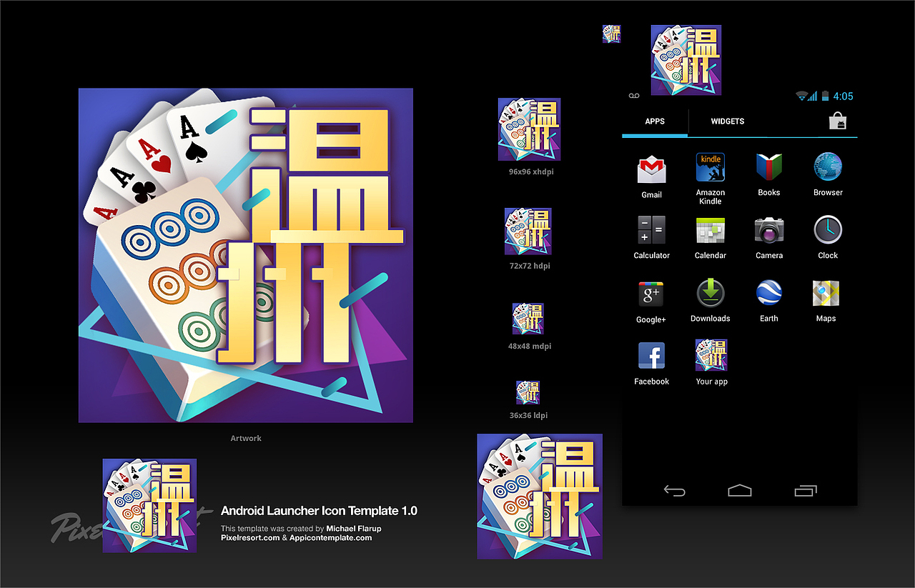Select the 36x36 ldpi icon preview
Viewport: 915px width, 588px height.
coord(528,392)
